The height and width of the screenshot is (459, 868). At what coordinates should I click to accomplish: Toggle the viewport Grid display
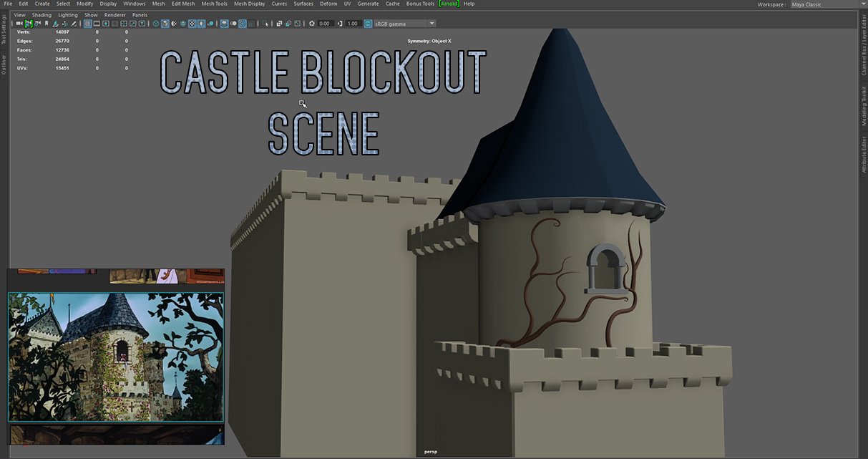point(88,24)
